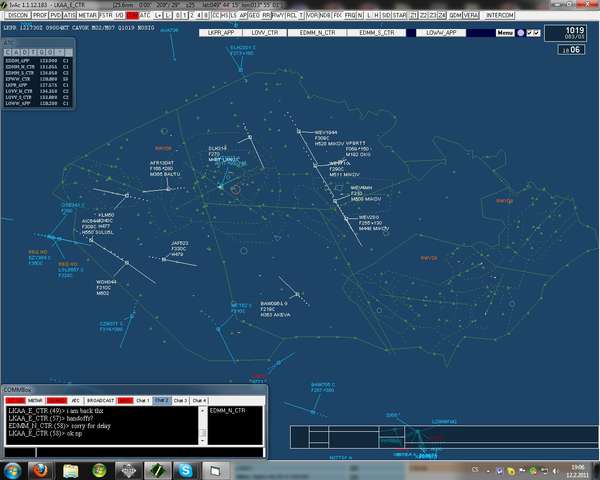Select the ATC tab in COMMBox
The width and height of the screenshot is (600, 480).
point(76,400)
